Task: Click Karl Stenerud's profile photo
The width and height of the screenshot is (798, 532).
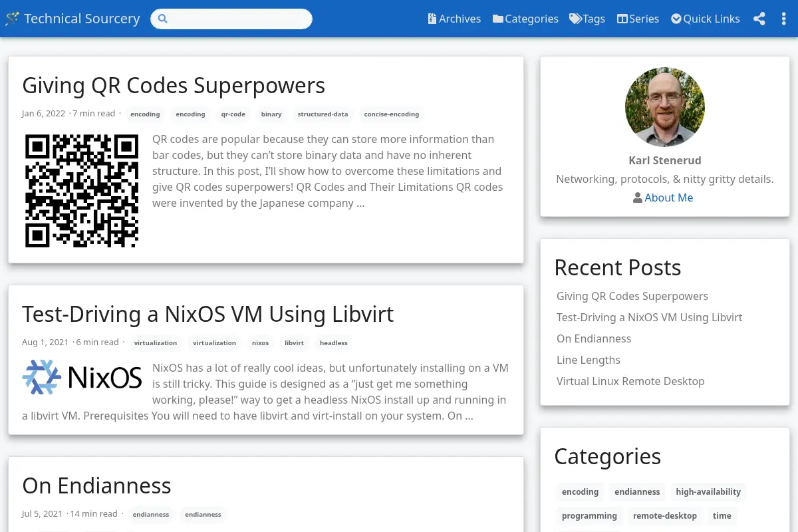Action: (665, 107)
